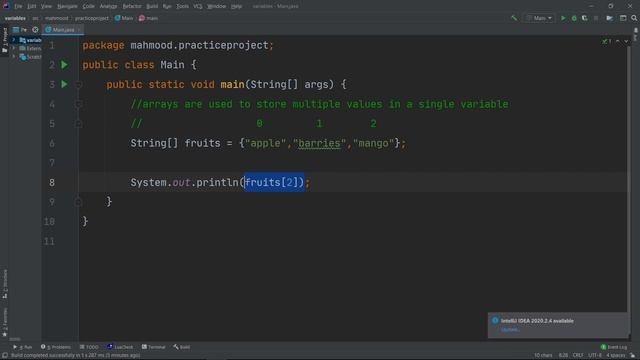Click the notification info icon
Viewport: 640px width, 360px height.
[495, 320]
